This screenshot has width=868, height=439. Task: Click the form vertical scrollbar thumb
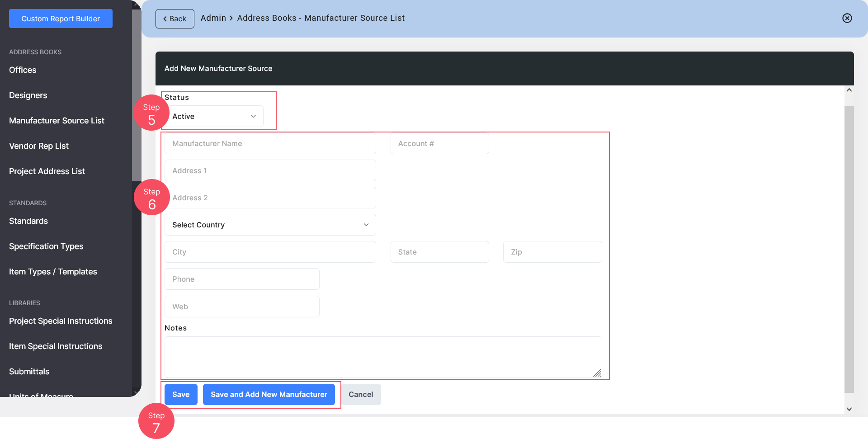849,250
